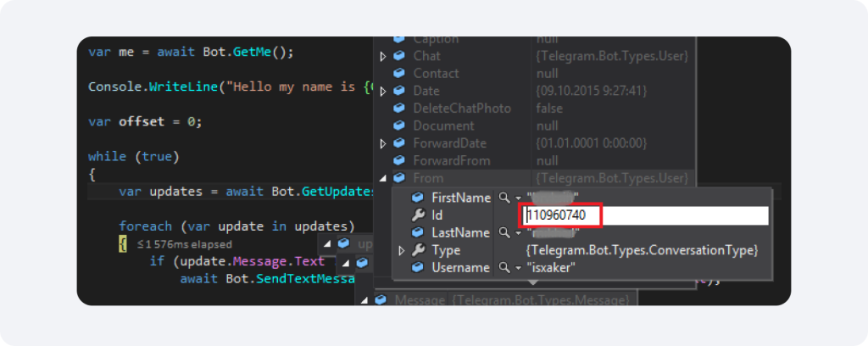This screenshot has height=346, width=868.
Task: Collapse the Message row at the bottom
Action: tap(364, 300)
